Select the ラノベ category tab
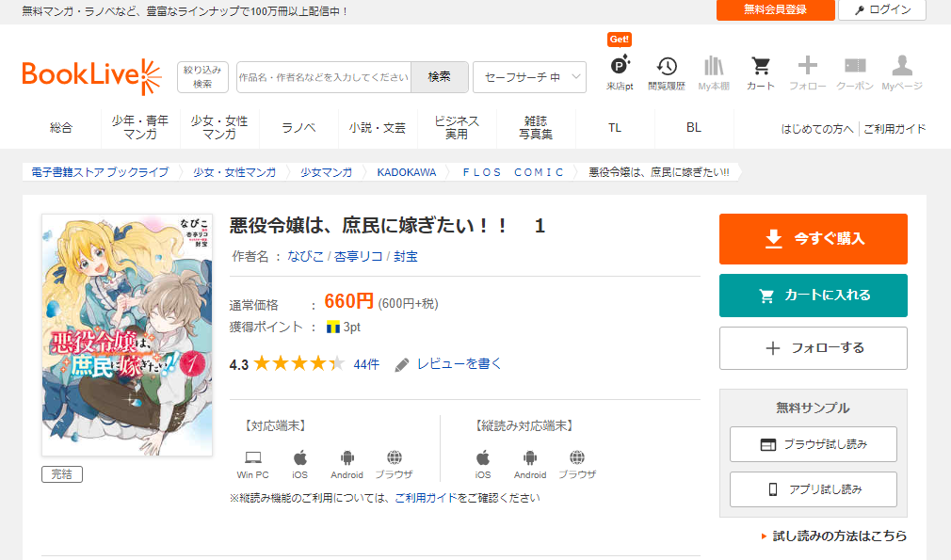This screenshot has width=951, height=560. click(298, 128)
